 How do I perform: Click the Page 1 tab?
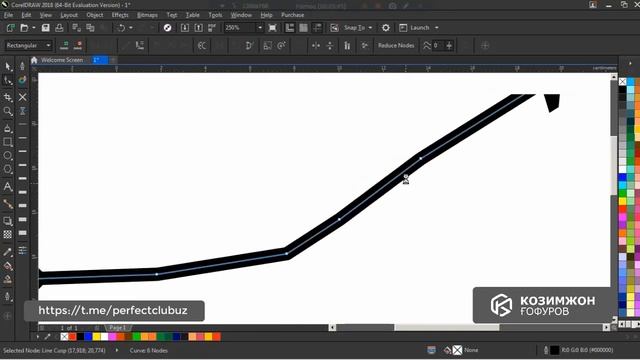[118, 328]
